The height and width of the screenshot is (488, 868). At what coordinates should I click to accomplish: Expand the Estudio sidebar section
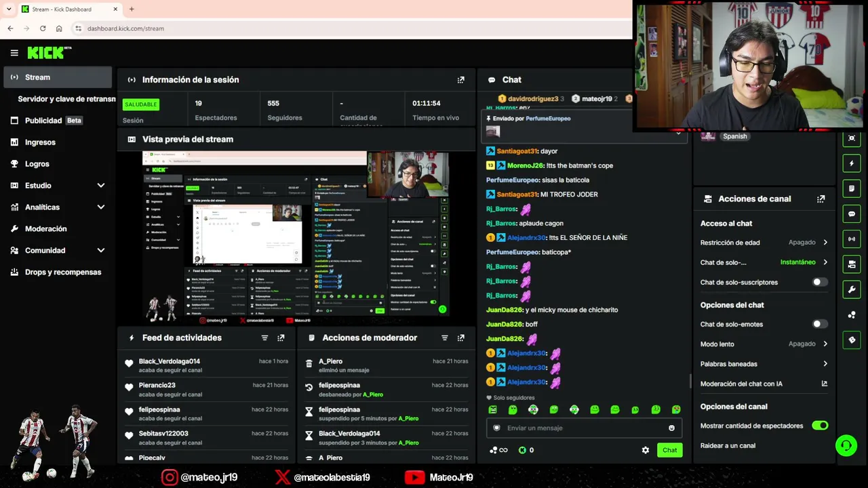coord(101,185)
